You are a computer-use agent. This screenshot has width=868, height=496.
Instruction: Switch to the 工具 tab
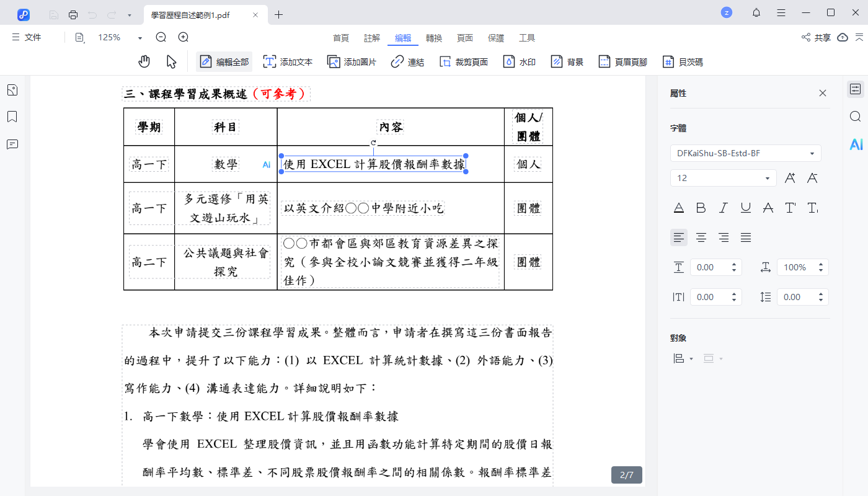click(527, 38)
